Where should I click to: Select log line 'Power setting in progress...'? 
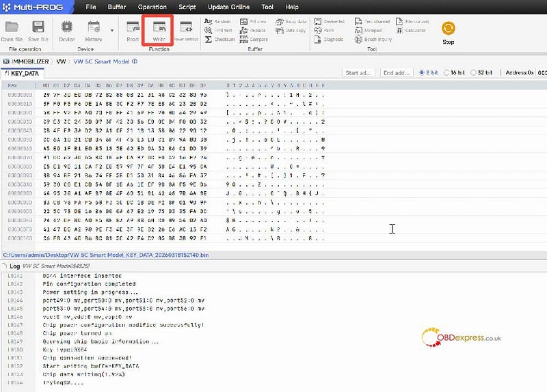click(x=90, y=292)
